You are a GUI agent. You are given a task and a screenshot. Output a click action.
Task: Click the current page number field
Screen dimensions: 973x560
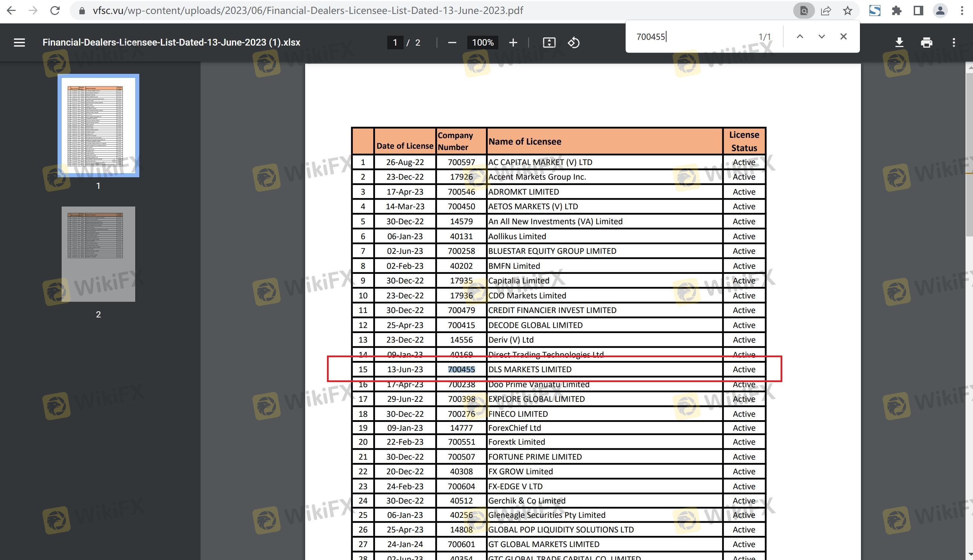pyautogui.click(x=395, y=42)
